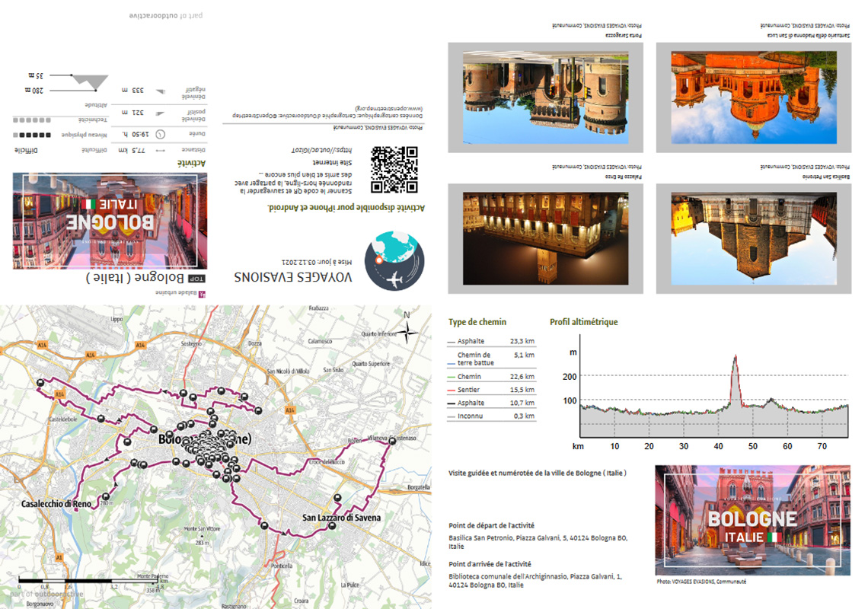Click the 'Monte San Vittore' map label
868x609 pixels.
(x=202, y=529)
